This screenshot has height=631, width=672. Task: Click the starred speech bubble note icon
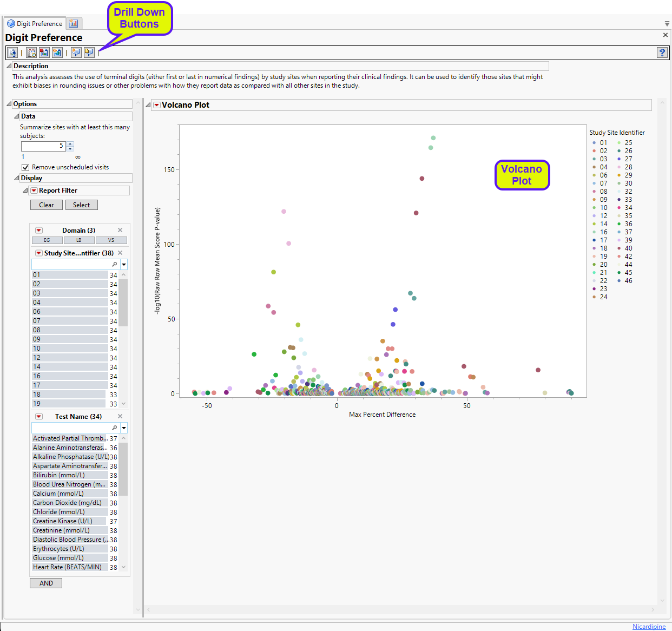76,52
